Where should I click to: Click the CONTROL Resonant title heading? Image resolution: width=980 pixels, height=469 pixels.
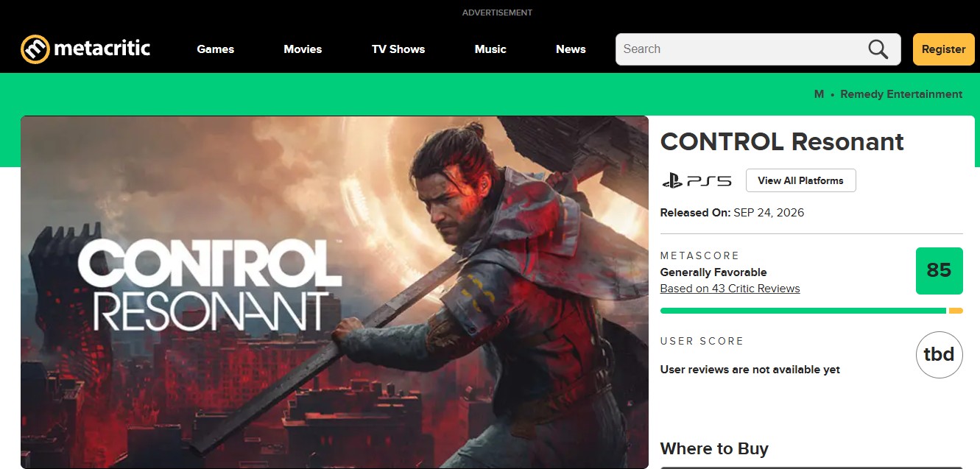tap(782, 141)
